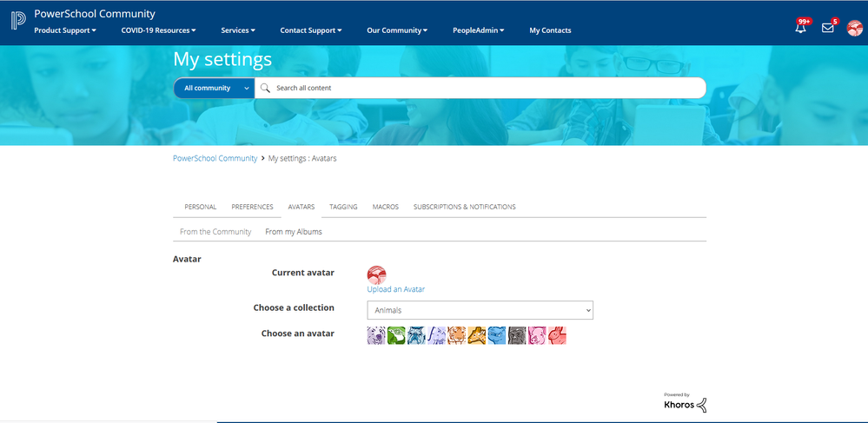The image size is (868, 423).
Task: Open the All community search scope dropdown
Action: (x=214, y=88)
